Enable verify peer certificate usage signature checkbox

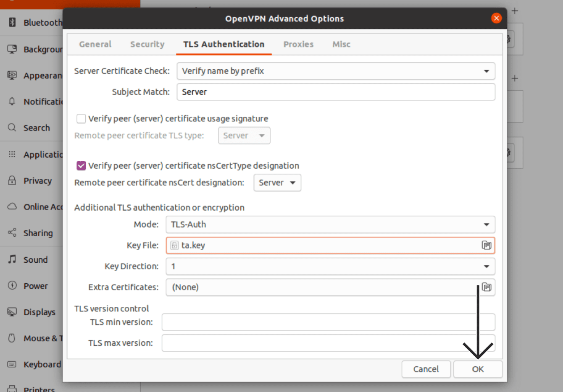[x=81, y=119]
